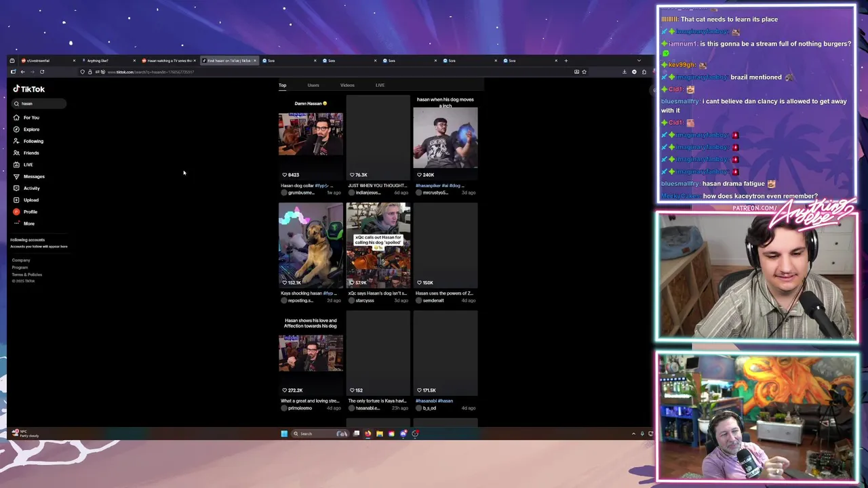Open the 'Hasan uses the powers of Z' video
Viewport: 868px width, 488px height.
(446, 245)
